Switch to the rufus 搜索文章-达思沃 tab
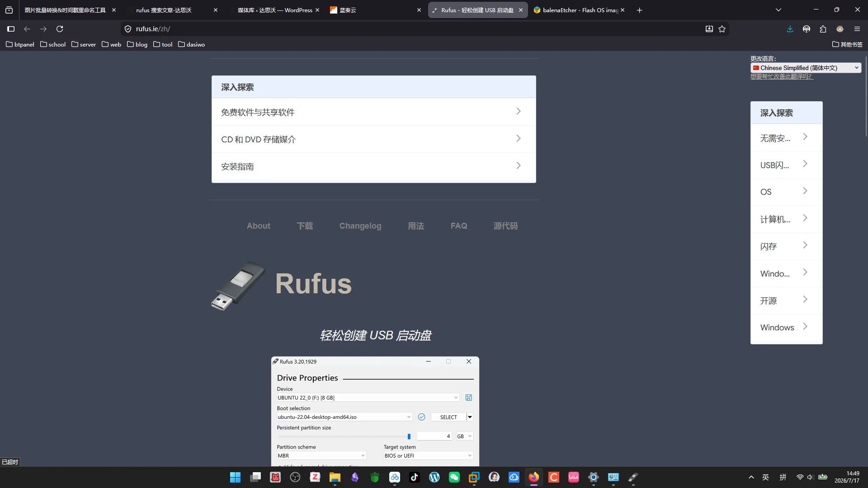Image resolution: width=868 pixels, height=488 pixels. click(164, 10)
